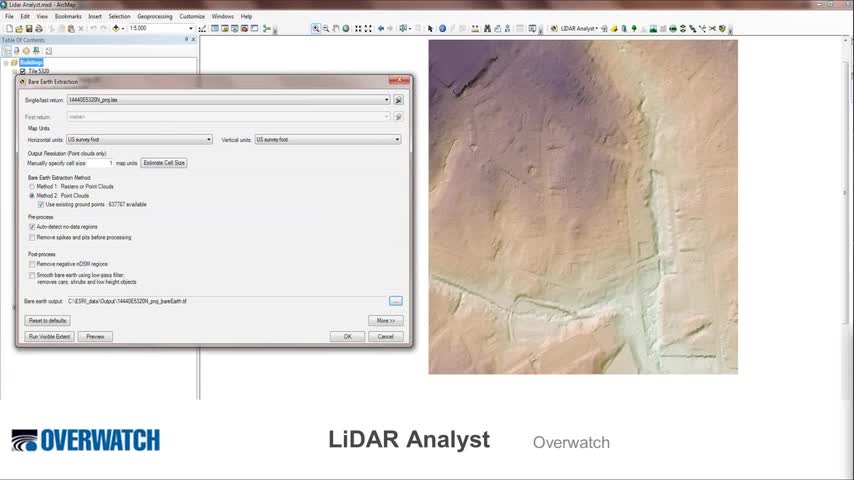Click Estimate Cell Size button
The image size is (854, 480).
tap(164, 163)
